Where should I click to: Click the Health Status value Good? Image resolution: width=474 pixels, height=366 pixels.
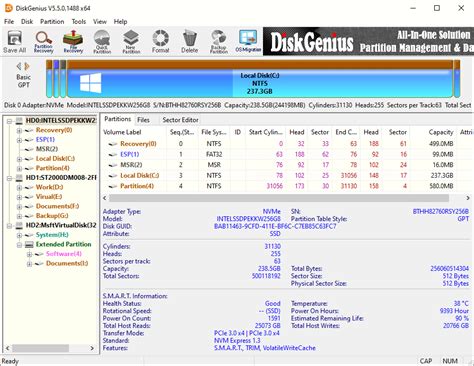point(272,304)
